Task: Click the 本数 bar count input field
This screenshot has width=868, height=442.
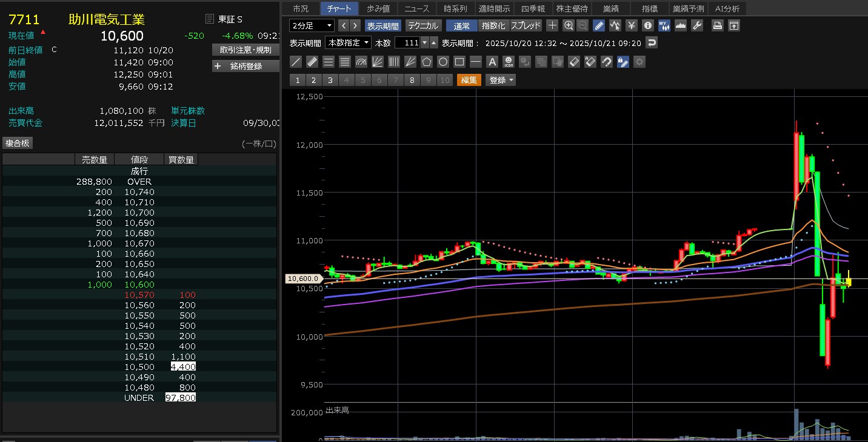Action: point(407,42)
